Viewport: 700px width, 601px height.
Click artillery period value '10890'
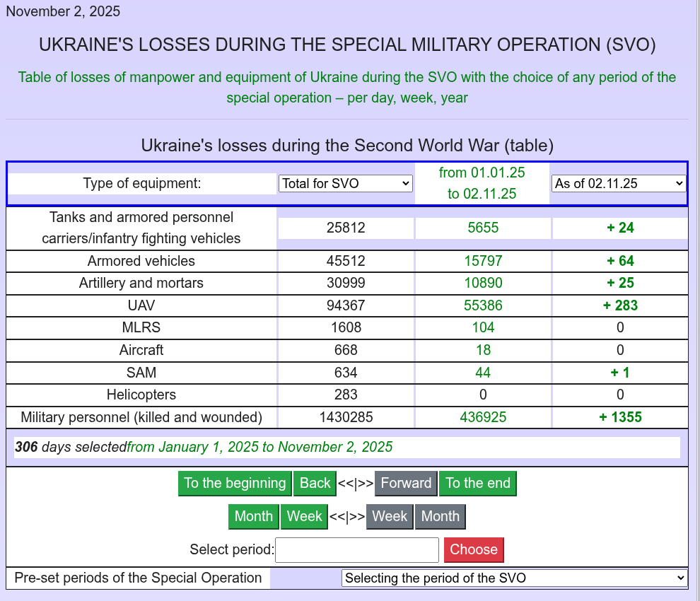click(483, 283)
